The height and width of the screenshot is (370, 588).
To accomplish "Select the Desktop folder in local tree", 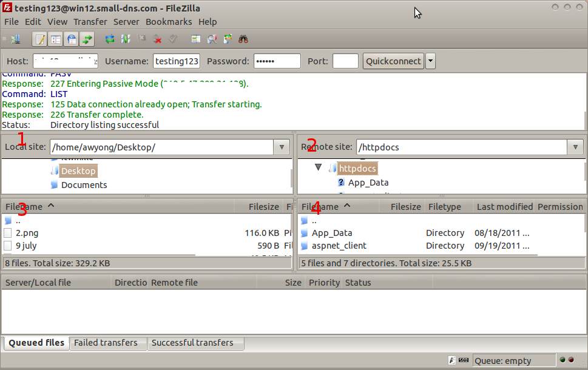I will tap(78, 171).
